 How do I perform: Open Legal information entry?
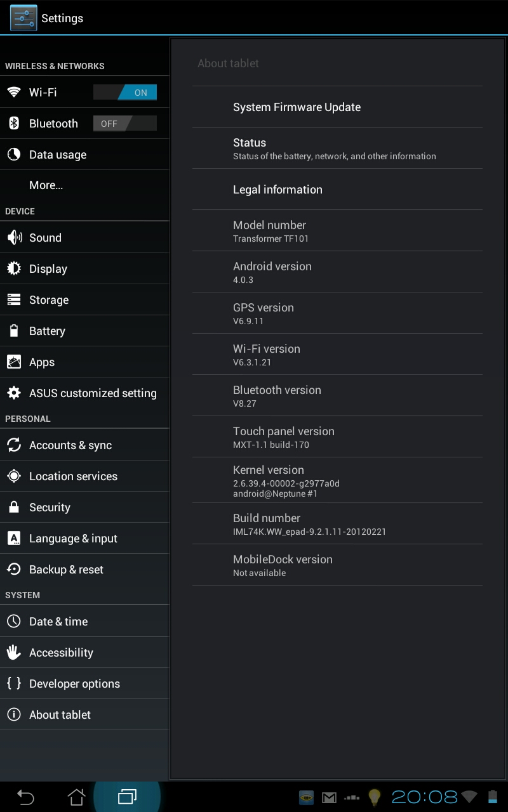pos(337,189)
